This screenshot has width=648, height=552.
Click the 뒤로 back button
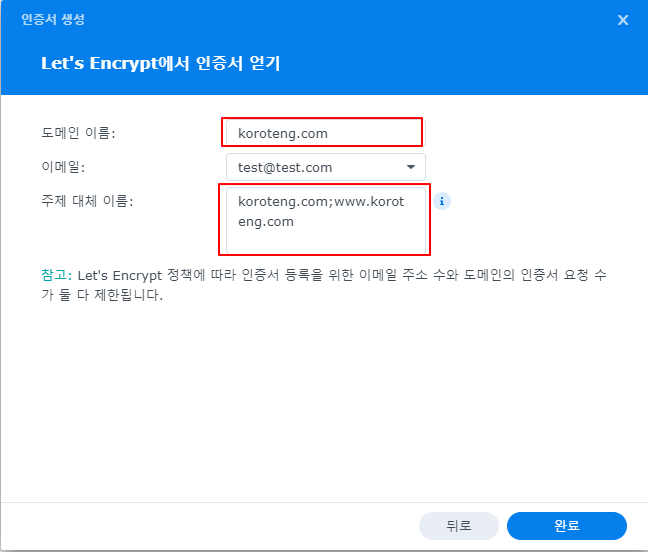click(459, 526)
